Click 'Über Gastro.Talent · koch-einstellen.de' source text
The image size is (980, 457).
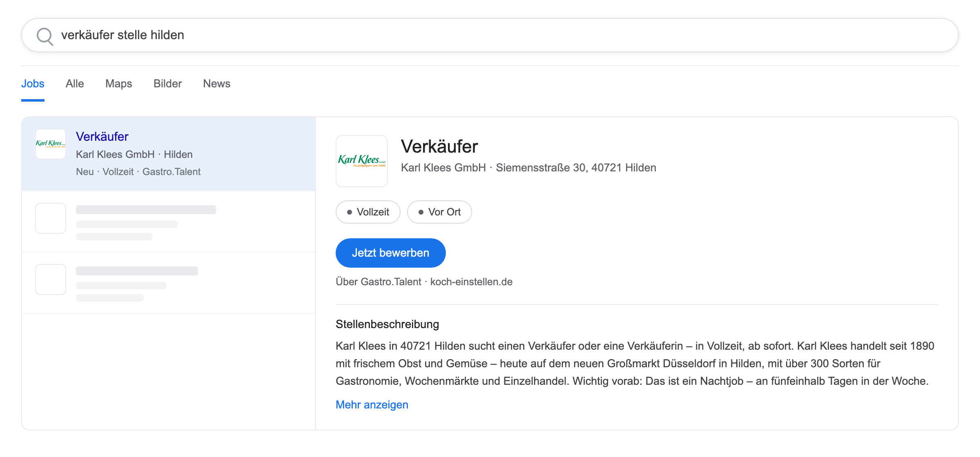[424, 282]
